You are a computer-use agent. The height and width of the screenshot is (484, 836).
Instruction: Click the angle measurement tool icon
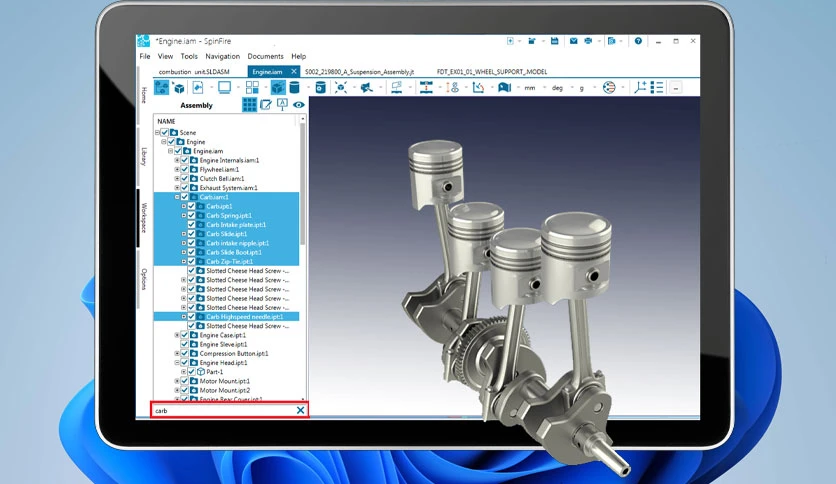click(478, 87)
